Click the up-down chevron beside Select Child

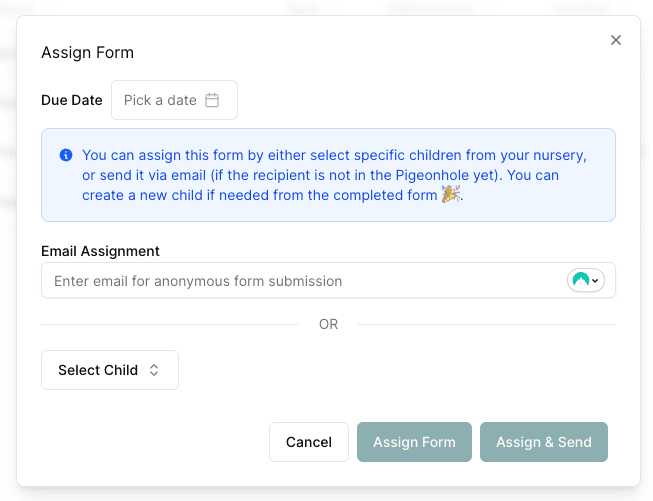(x=154, y=370)
